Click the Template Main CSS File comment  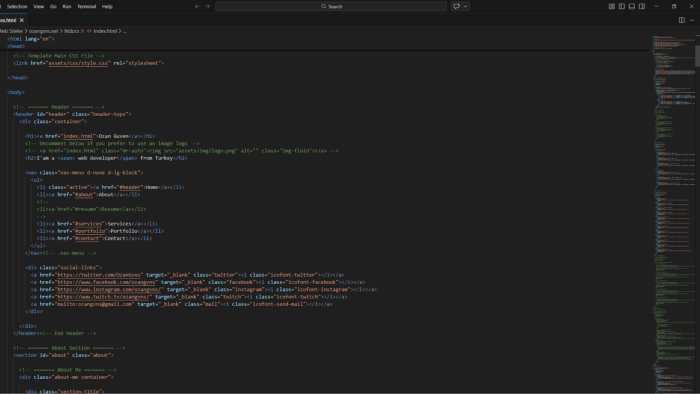tap(58, 56)
